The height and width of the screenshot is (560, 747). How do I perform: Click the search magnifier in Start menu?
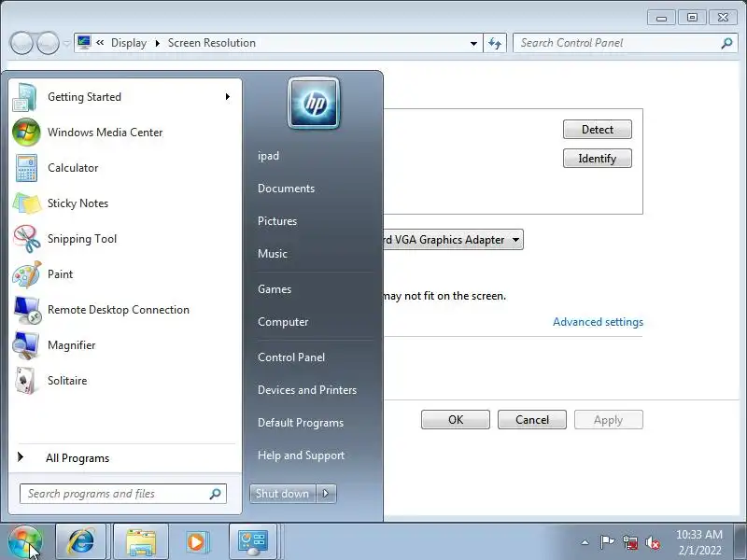point(216,494)
